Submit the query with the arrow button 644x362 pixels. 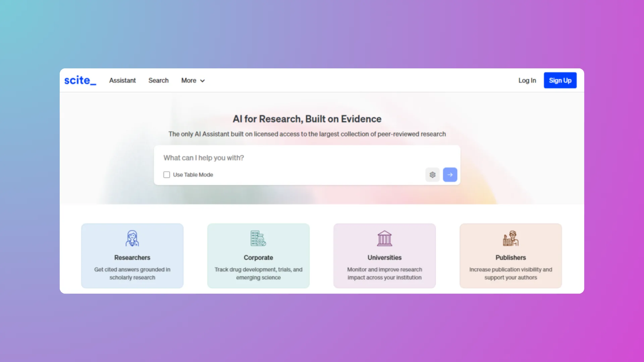pos(450,175)
